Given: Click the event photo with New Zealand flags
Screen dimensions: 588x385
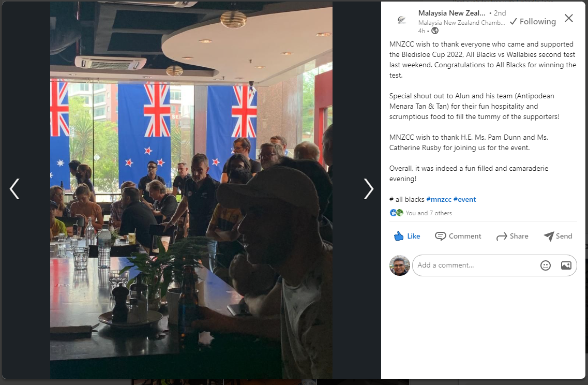Looking at the screenshot, I should coord(191,190).
